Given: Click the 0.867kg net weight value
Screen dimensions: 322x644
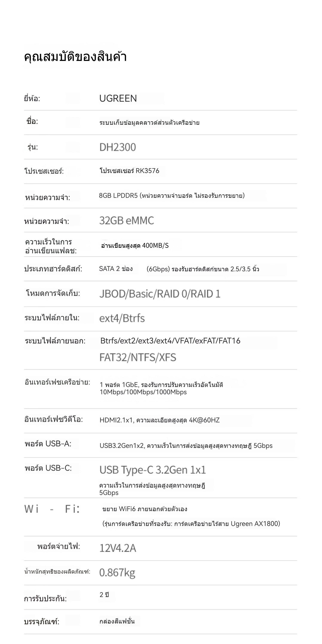Looking at the screenshot, I should tap(117, 573).
